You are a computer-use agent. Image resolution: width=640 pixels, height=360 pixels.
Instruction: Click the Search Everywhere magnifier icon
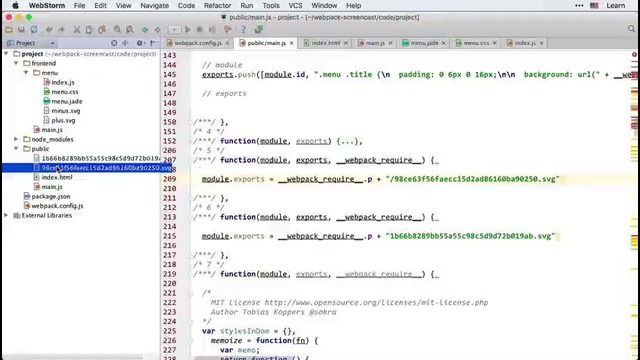click(x=631, y=29)
